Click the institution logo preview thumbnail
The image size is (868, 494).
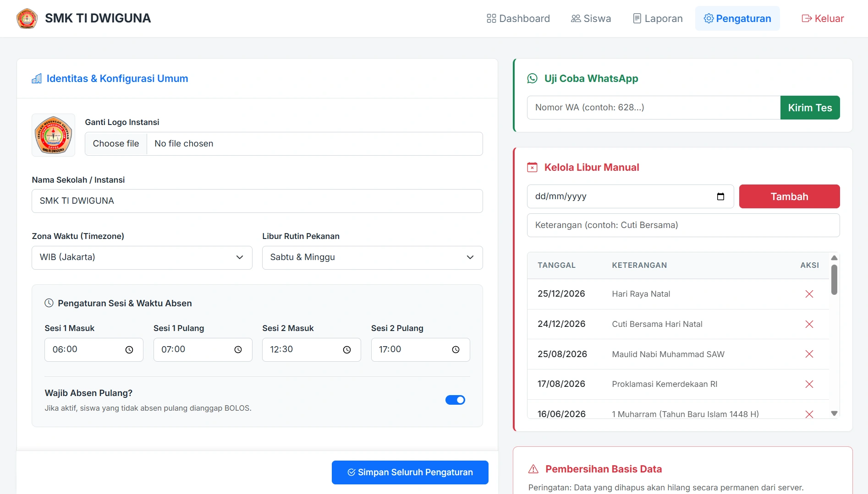point(53,135)
